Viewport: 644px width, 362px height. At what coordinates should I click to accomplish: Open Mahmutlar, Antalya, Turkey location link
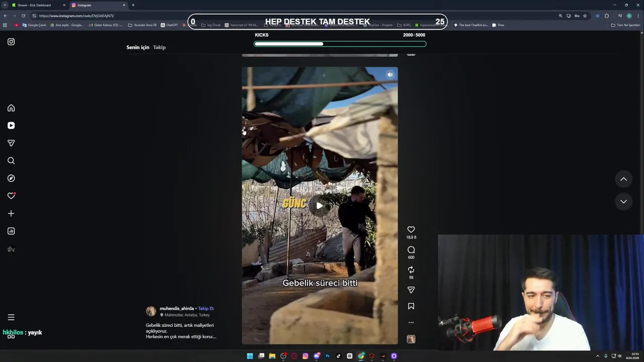point(187,315)
